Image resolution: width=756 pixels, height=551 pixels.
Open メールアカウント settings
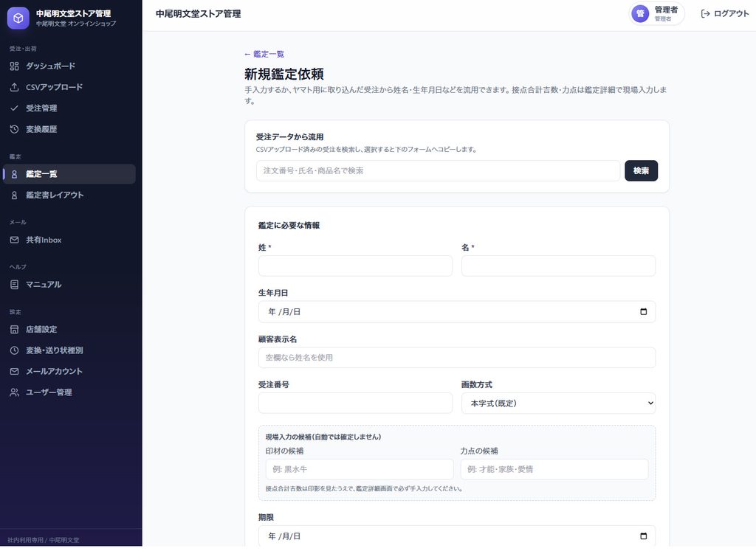pos(69,371)
